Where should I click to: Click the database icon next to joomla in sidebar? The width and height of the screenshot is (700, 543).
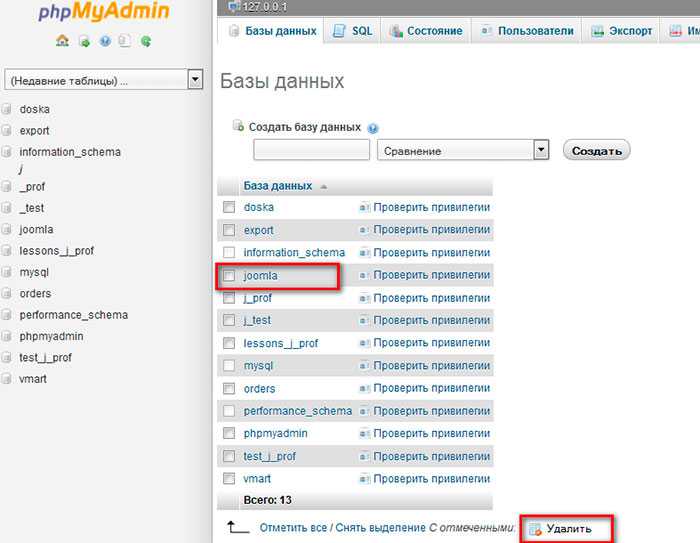click(x=6, y=230)
